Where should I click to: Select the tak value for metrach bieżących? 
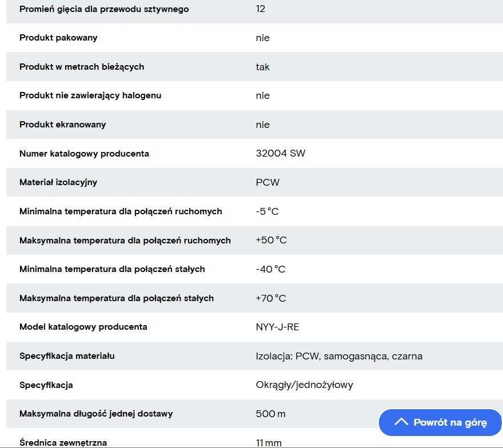[262, 67]
